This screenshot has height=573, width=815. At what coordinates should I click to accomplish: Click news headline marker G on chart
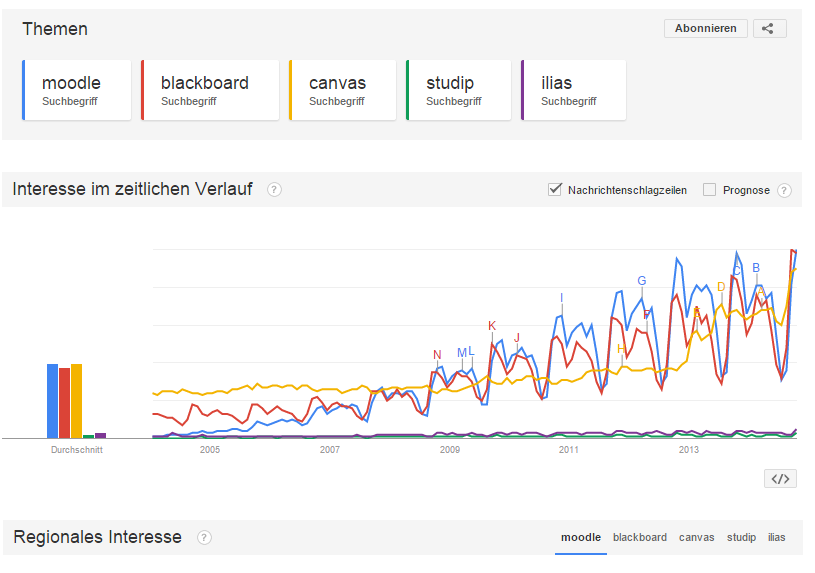coord(642,281)
